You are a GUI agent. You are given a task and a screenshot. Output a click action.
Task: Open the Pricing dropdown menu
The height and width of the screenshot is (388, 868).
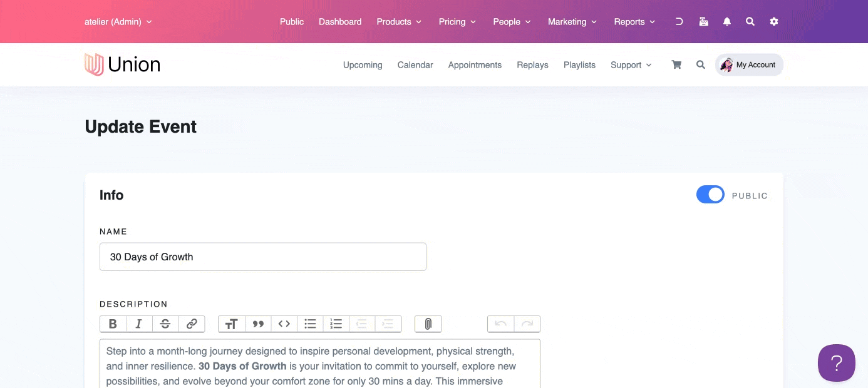(x=457, y=21)
